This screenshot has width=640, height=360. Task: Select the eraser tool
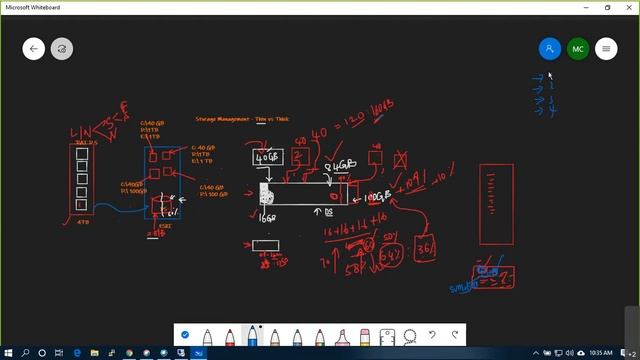(x=364, y=337)
